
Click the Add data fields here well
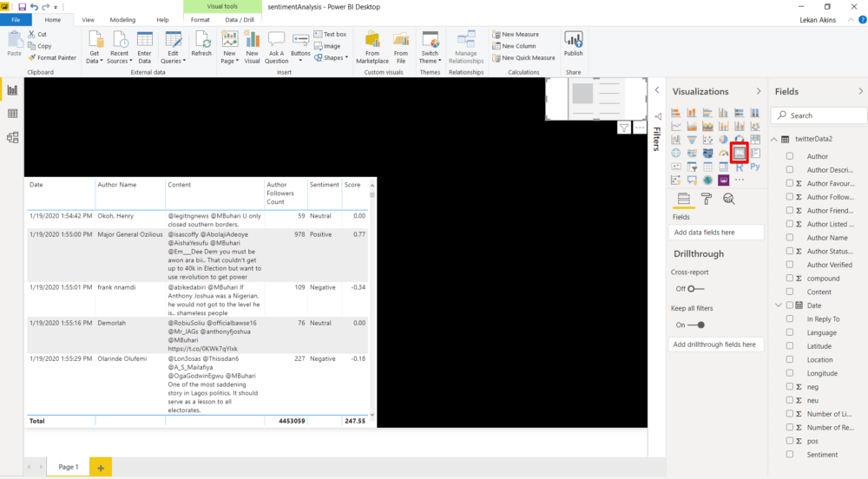[x=716, y=233]
